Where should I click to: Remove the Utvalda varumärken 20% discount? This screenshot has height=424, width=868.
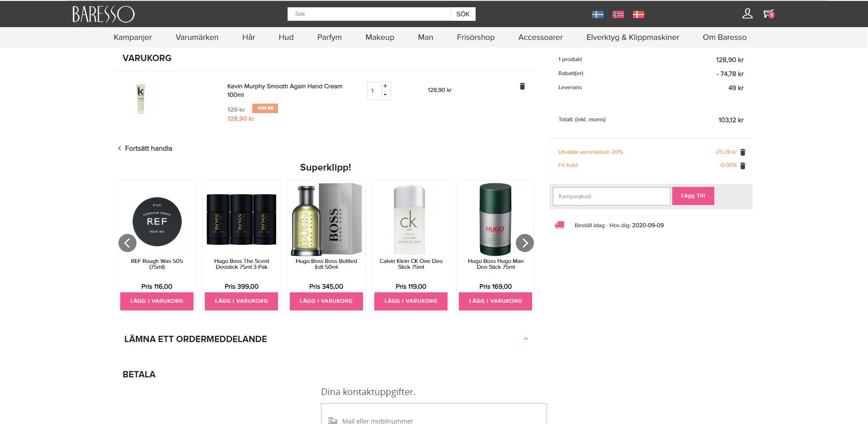[743, 152]
